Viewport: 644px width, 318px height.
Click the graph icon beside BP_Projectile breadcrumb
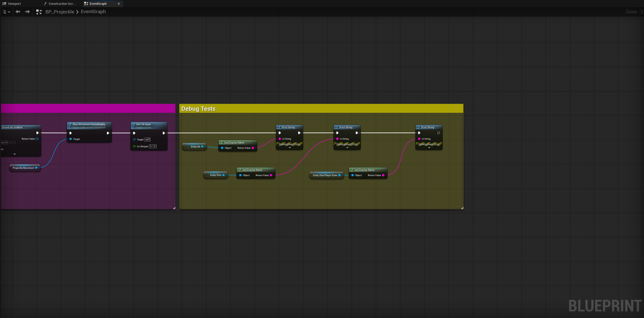point(39,12)
